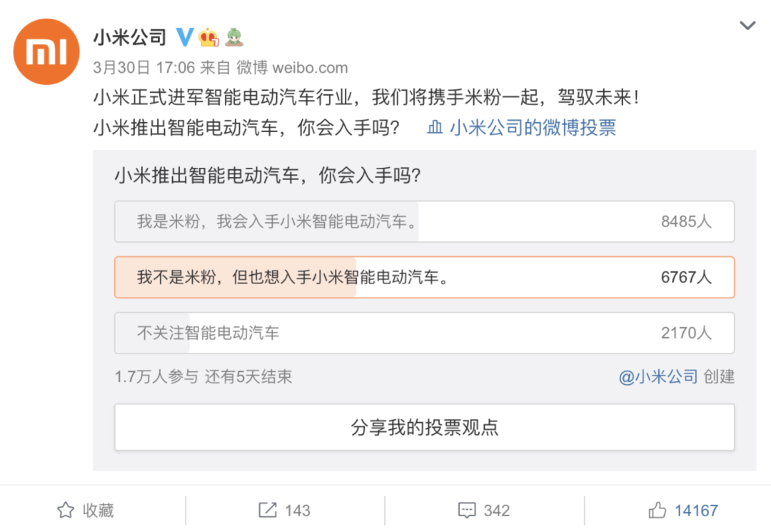Click the Xiaomi MI logo avatar
Screen dimensions: 771x532
coord(47,50)
